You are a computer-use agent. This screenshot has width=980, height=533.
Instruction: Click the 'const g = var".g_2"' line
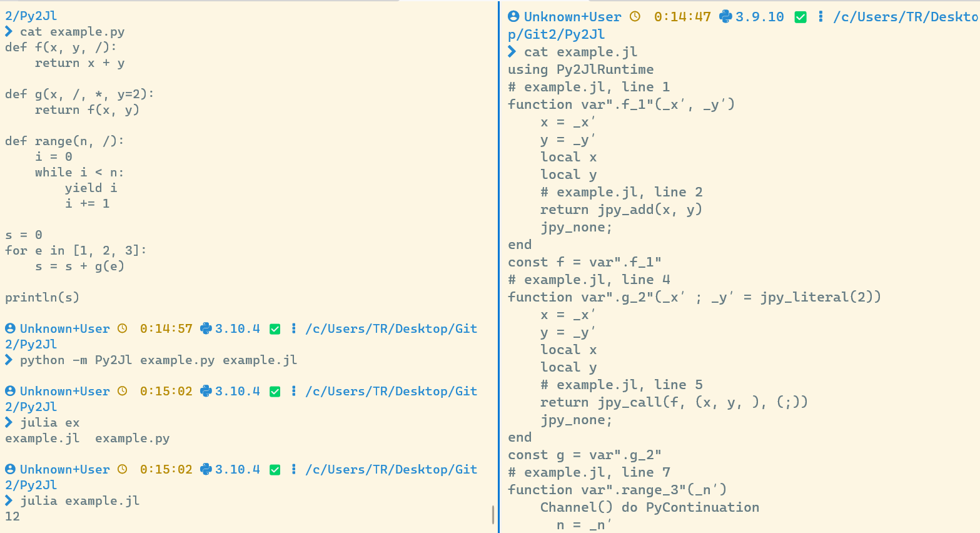pos(585,455)
